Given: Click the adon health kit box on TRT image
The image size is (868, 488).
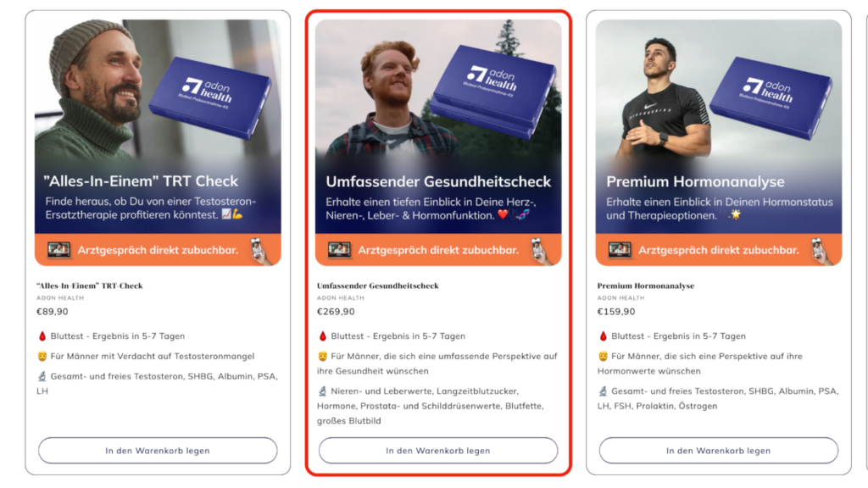Looking at the screenshot, I should click(x=211, y=97).
